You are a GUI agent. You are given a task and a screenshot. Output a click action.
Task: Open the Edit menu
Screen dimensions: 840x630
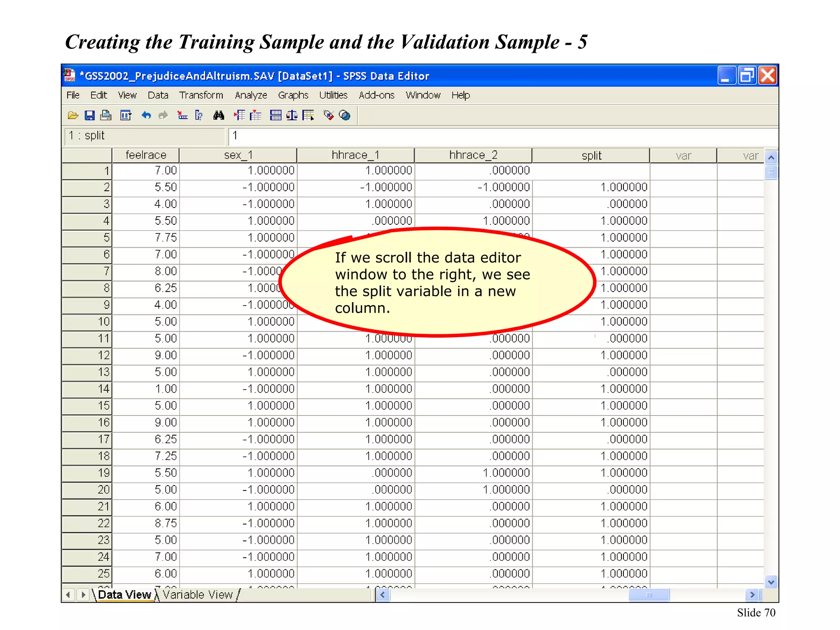pos(98,95)
